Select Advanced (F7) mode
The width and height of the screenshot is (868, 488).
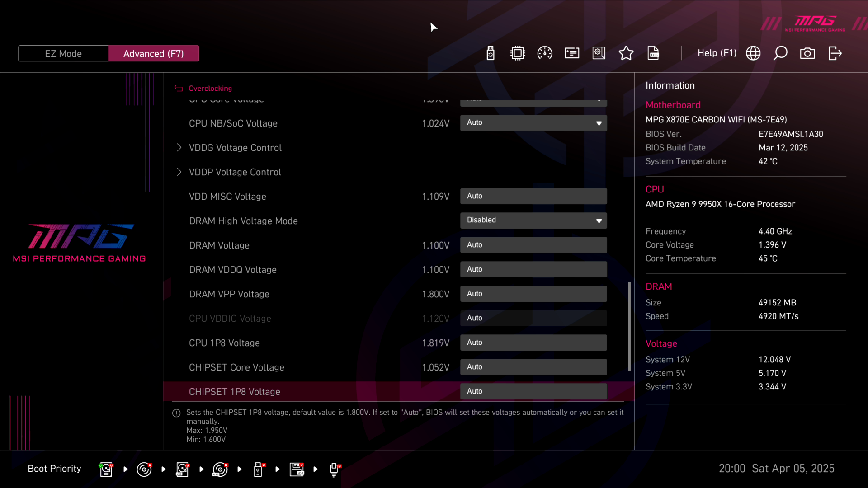click(x=154, y=54)
